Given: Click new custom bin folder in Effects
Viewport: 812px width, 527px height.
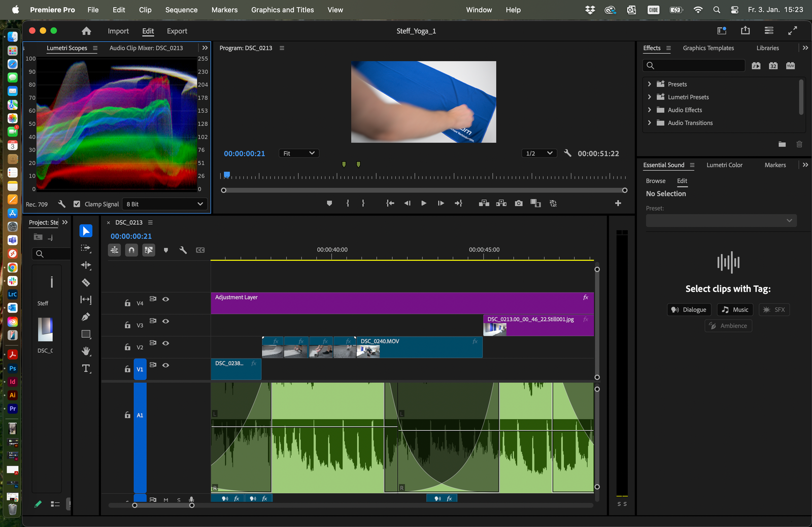Looking at the screenshot, I should pyautogui.click(x=782, y=144).
